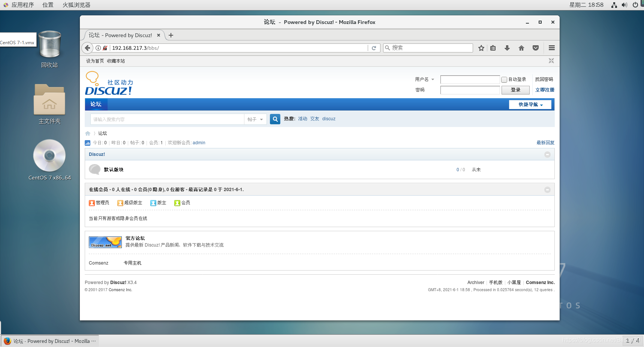This screenshot has height=347, width=644.
Task: Click the 小黑屋 footer link
Action: pyautogui.click(x=514, y=283)
